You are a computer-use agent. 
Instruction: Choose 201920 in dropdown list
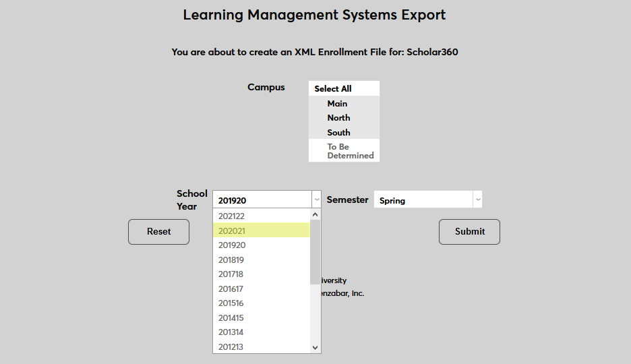point(262,245)
